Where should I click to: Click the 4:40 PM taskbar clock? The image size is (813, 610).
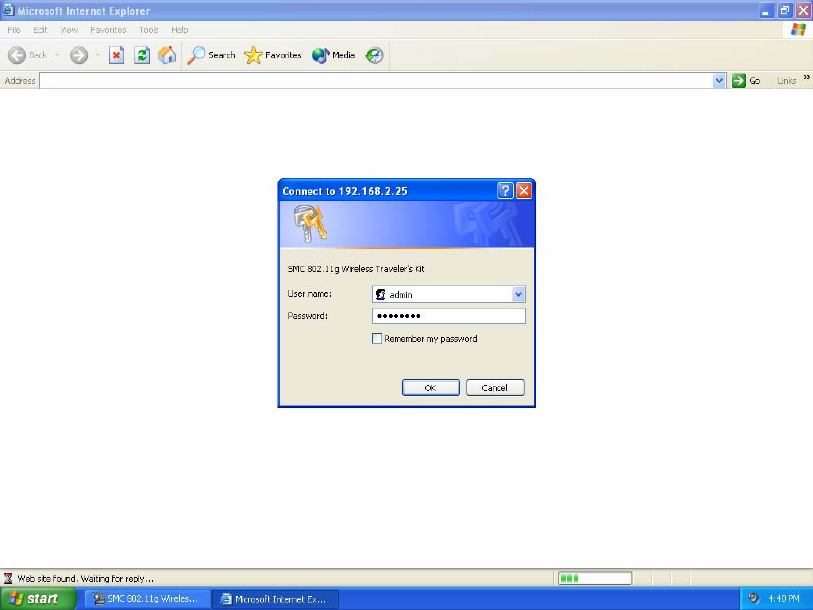pos(784,599)
